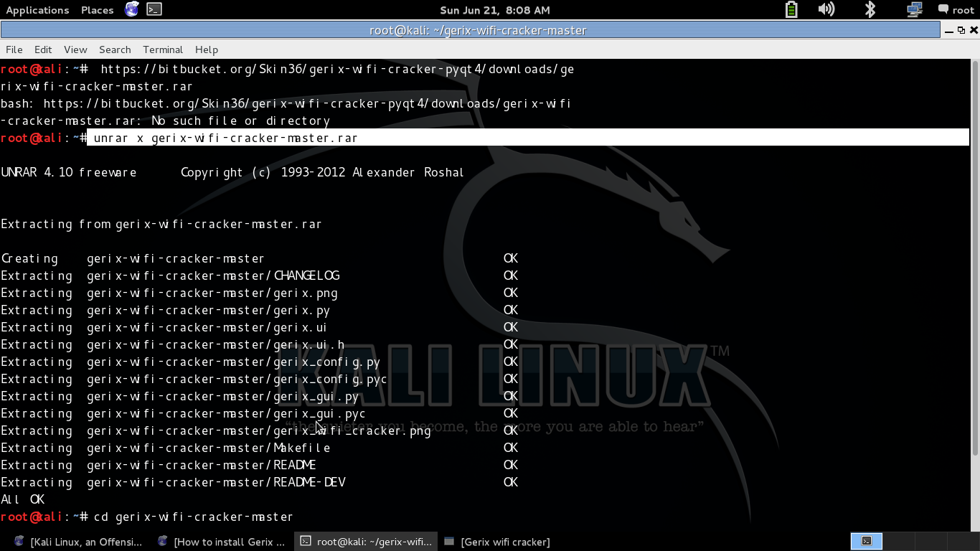This screenshot has height=551, width=980.
Task: Open the terminal launcher in top panel
Action: point(154,9)
